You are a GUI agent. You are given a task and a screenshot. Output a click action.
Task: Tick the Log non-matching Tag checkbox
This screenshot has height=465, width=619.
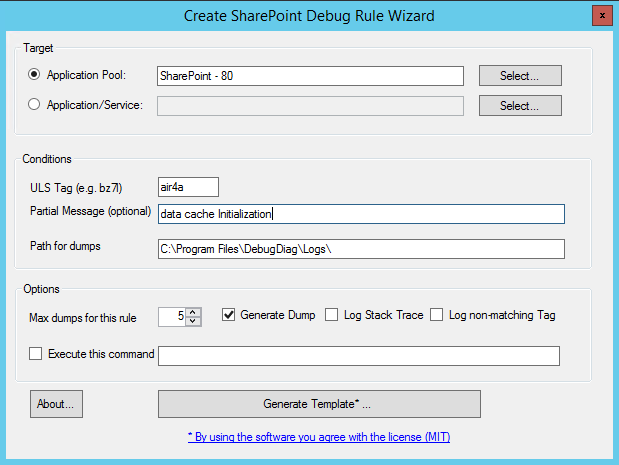click(437, 315)
